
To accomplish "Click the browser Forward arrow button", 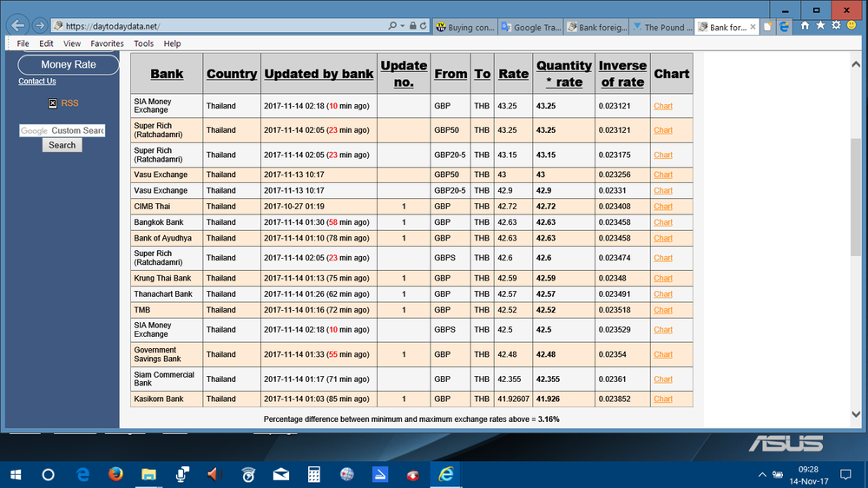I will (x=39, y=25).
